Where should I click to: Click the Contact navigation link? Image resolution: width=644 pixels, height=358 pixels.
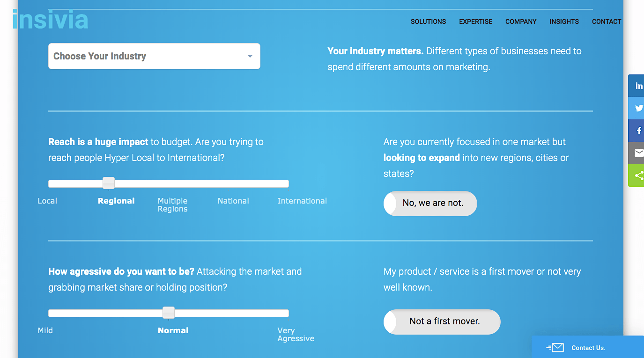(606, 22)
